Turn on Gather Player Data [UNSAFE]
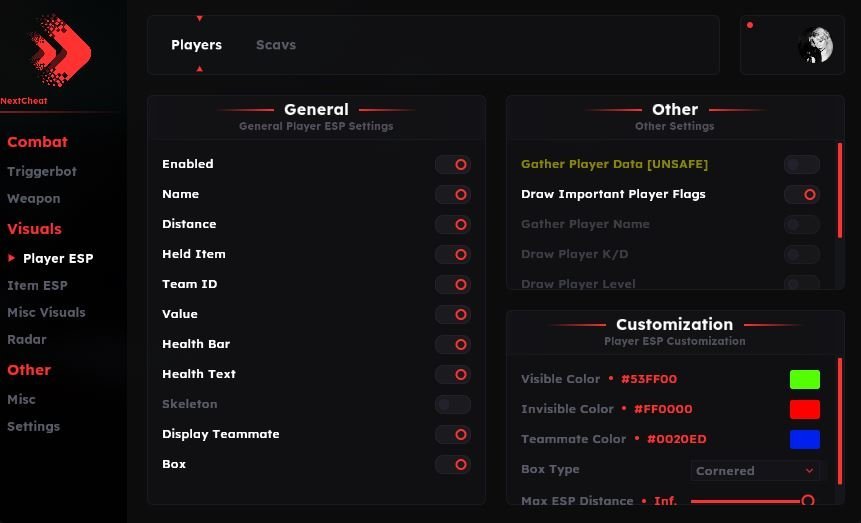Viewport: 861px width, 523px height. (802, 165)
